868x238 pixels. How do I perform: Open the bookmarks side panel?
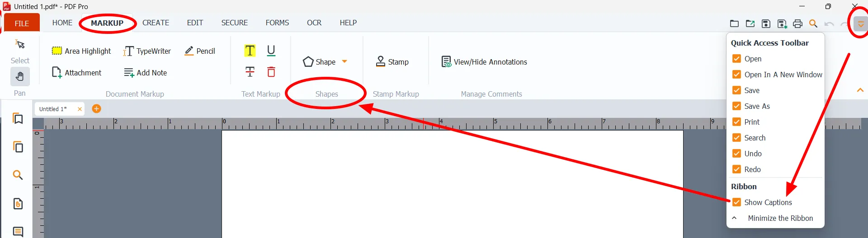click(x=18, y=118)
